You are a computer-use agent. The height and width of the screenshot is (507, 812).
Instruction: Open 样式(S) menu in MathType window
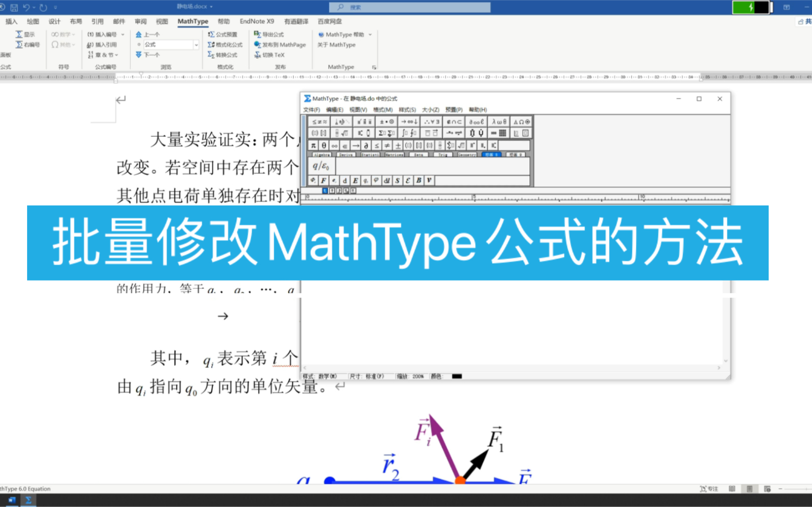click(407, 110)
